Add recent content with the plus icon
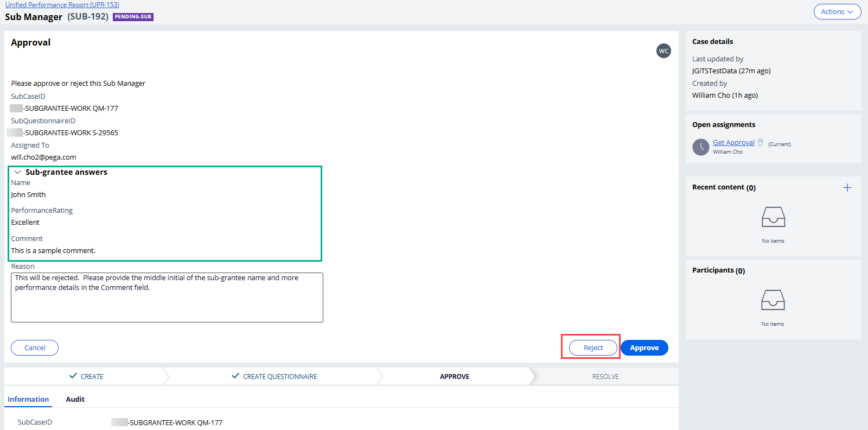This screenshot has width=868, height=430. (x=847, y=188)
